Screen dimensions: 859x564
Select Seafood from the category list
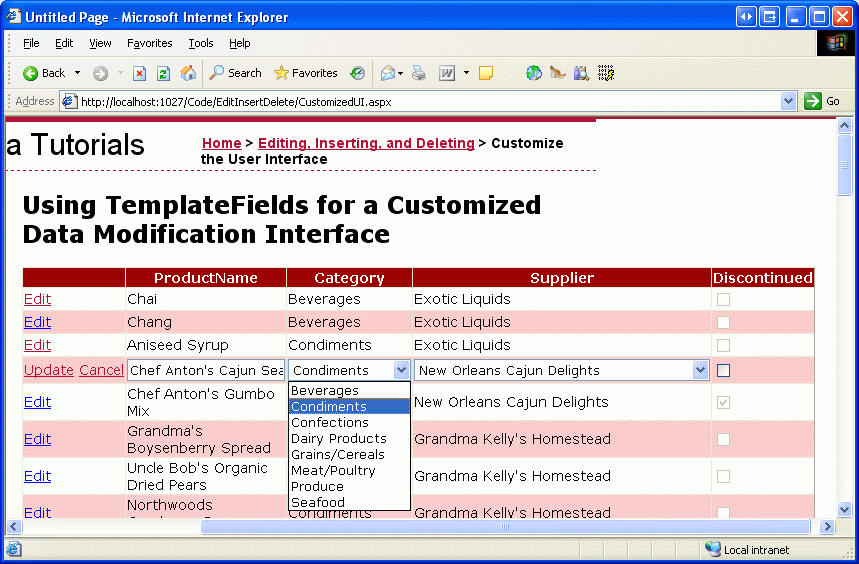(x=318, y=502)
